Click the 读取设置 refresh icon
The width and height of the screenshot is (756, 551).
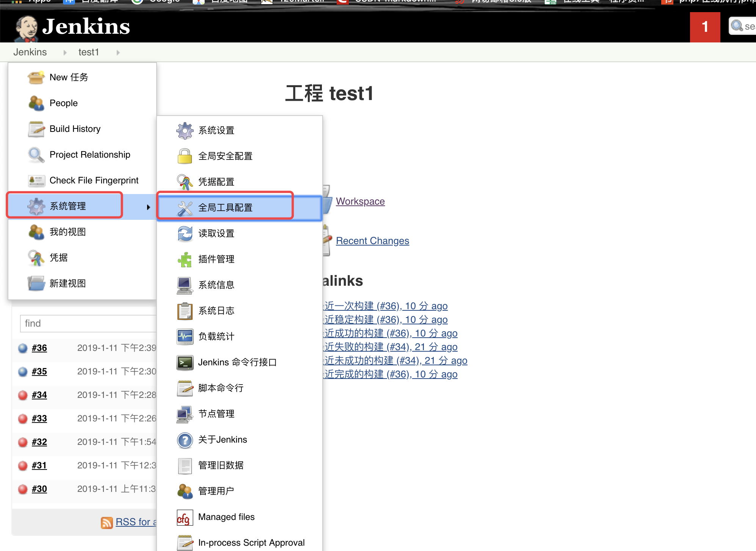coord(185,233)
